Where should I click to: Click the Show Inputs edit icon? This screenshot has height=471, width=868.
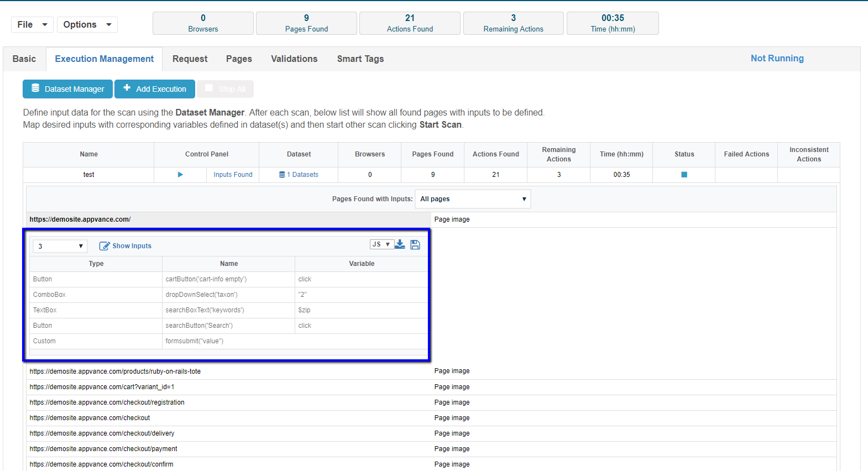tap(104, 246)
